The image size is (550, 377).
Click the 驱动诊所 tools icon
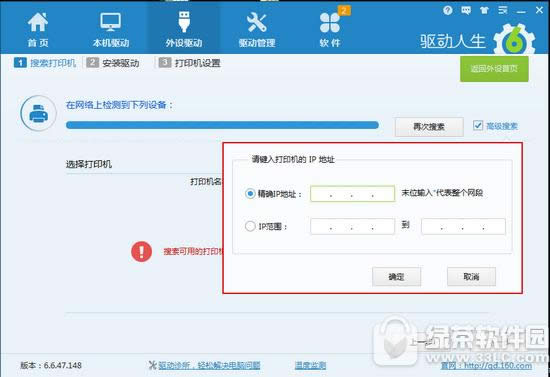(152, 365)
